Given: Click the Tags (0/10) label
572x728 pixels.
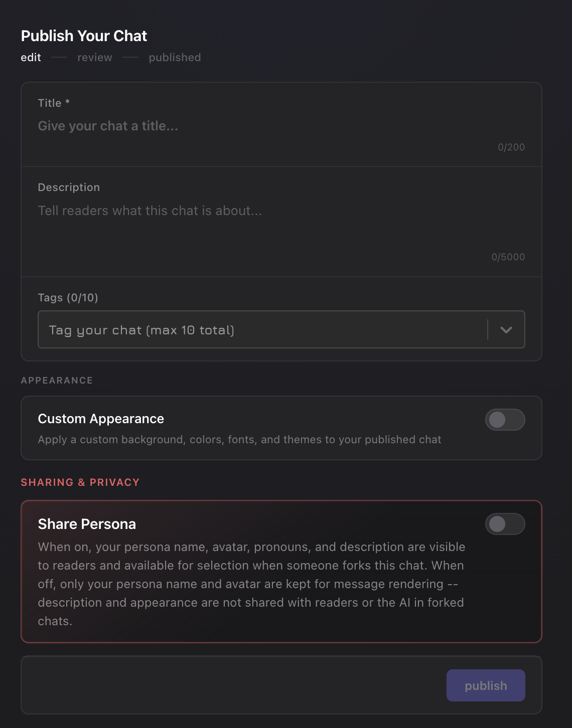Looking at the screenshot, I should (68, 297).
